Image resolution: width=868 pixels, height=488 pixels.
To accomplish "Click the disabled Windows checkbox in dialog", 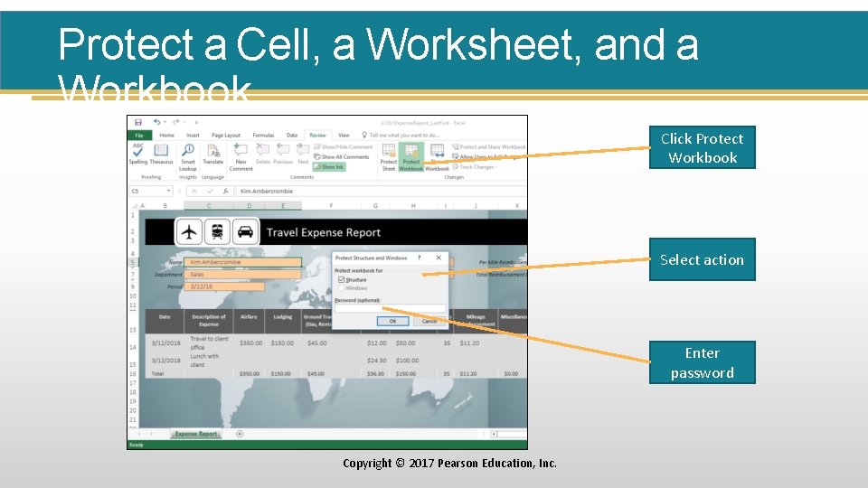I will tap(342, 288).
